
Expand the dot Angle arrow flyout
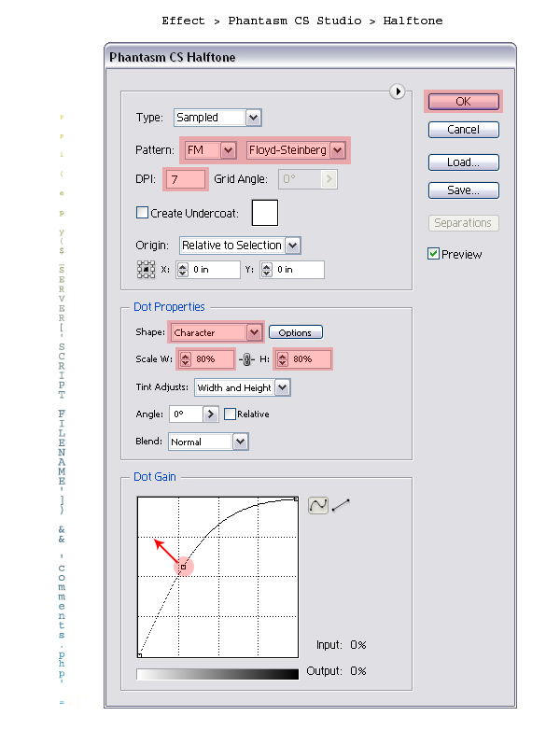point(210,414)
